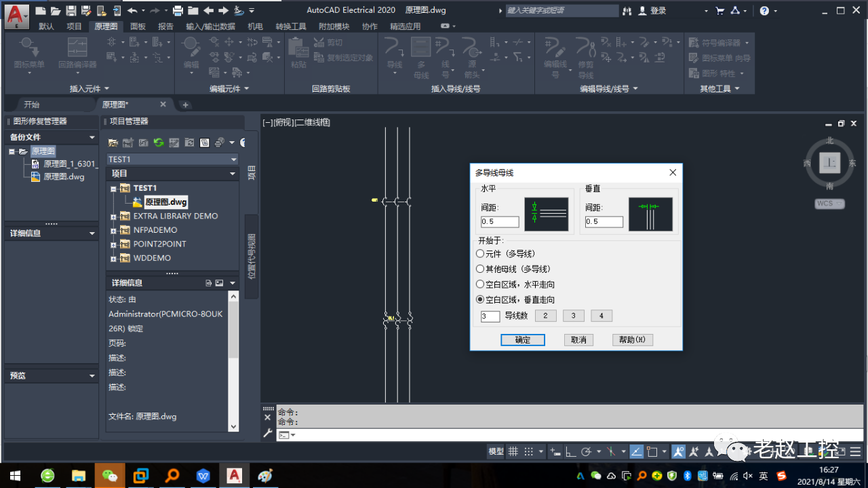The image size is (868, 488).
Task: Click the 取消 button in dialog
Action: [578, 339]
